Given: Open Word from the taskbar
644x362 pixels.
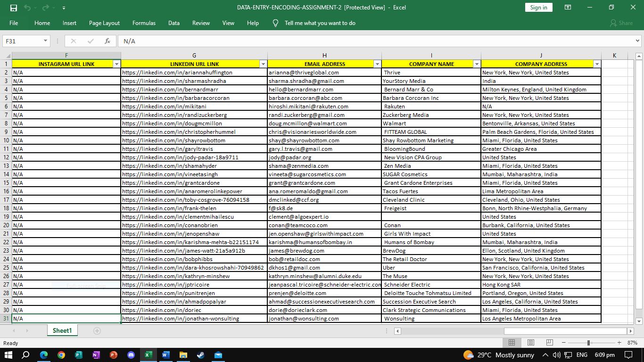Looking at the screenshot, I should [x=166, y=355].
